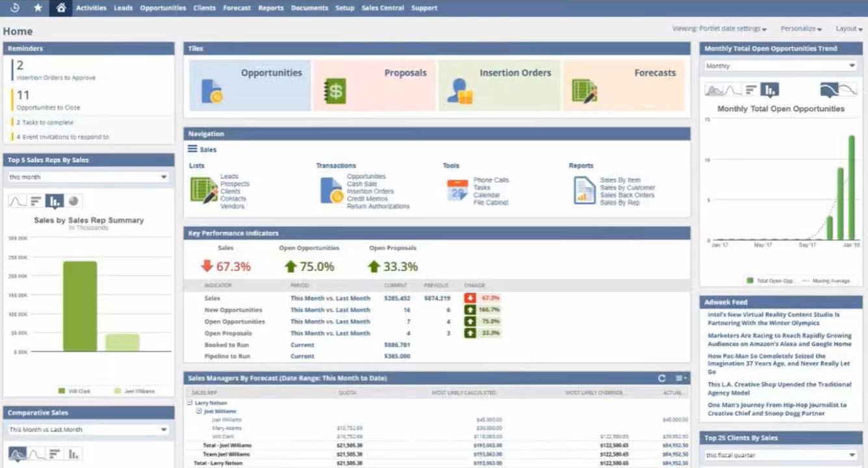Open the Insertion Orders link under Transactions
The width and height of the screenshot is (868, 468).
tap(370, 192)
